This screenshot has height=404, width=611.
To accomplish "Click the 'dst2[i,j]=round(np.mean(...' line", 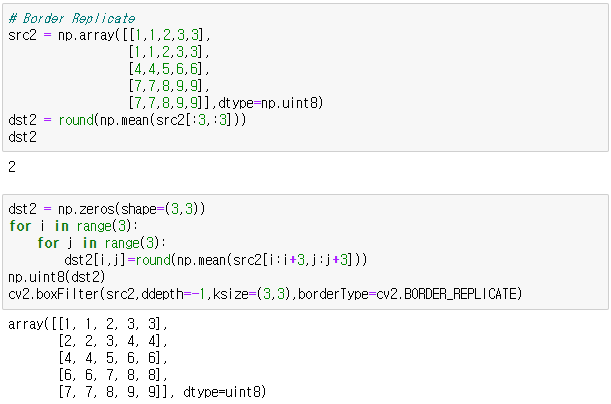I will point(216,260).
